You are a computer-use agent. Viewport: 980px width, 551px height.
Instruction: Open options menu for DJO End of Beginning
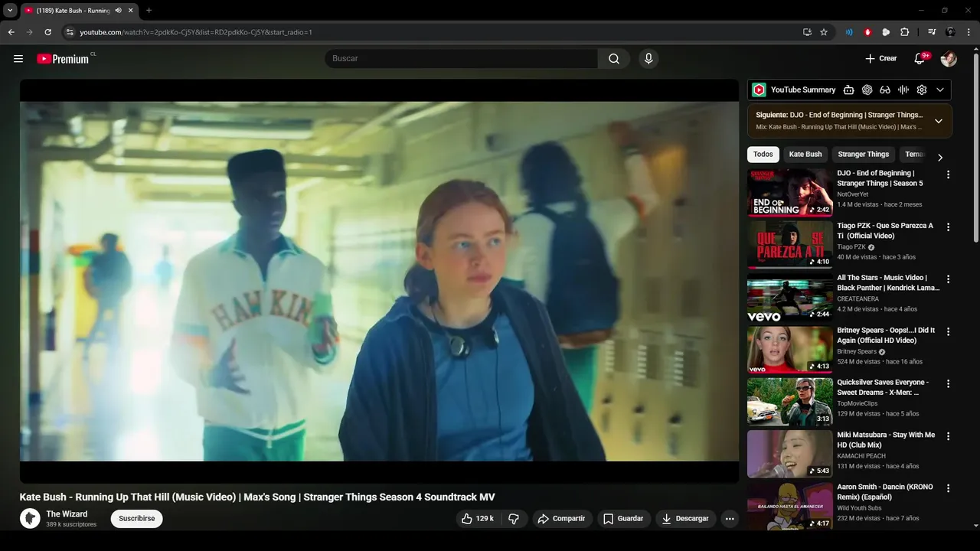[x=948, y=174]
